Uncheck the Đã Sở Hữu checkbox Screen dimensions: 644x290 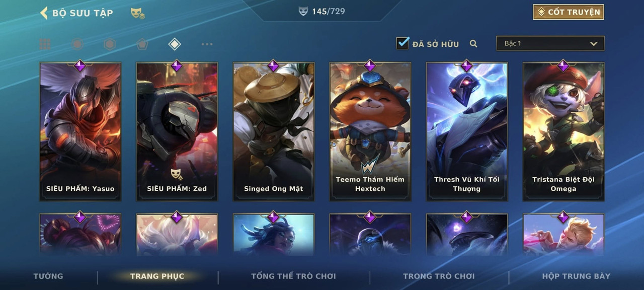coord(403,43)
